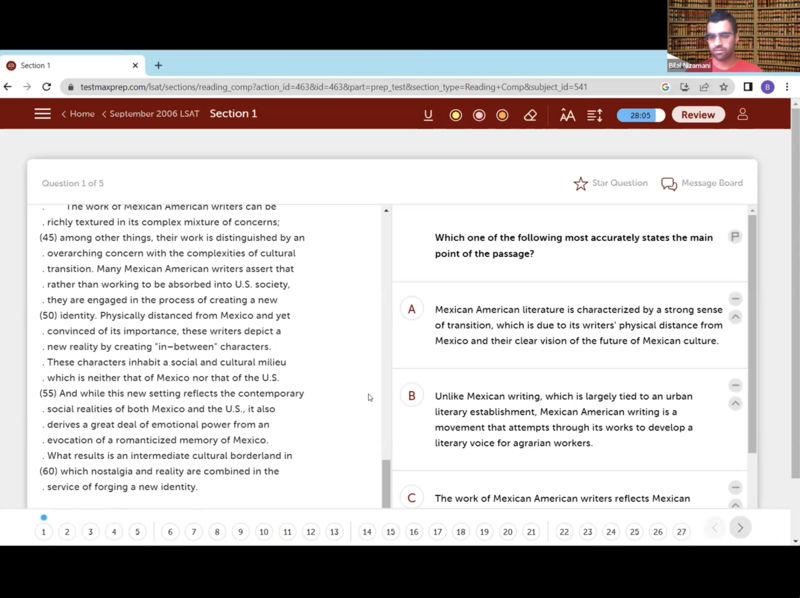Screen dimensions: 800x598
Task: Pick the yellow highlighter color
Action: point(455,115)
